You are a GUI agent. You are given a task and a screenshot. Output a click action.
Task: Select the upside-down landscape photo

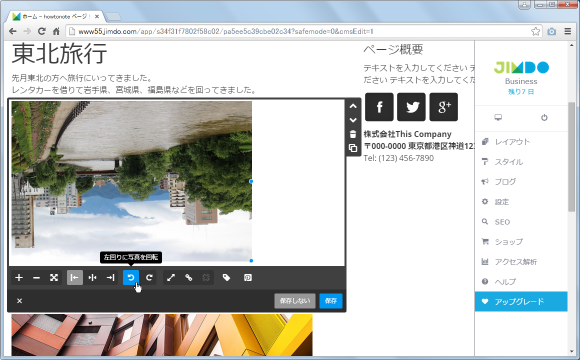point(132,181)
